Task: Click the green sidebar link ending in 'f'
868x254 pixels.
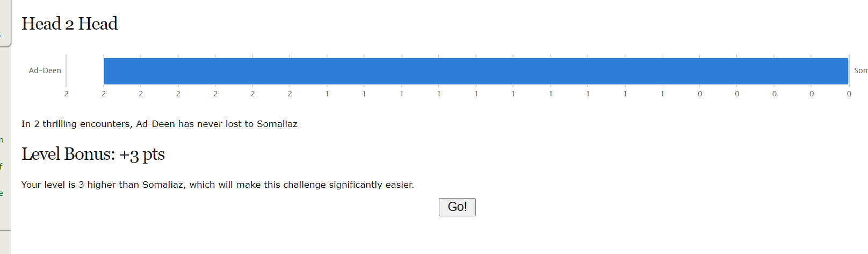Action: point(2,166)
